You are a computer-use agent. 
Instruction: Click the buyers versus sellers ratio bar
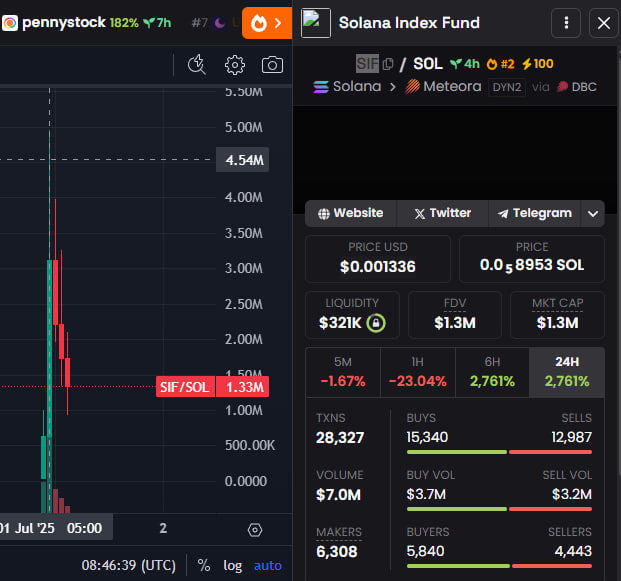499,566
